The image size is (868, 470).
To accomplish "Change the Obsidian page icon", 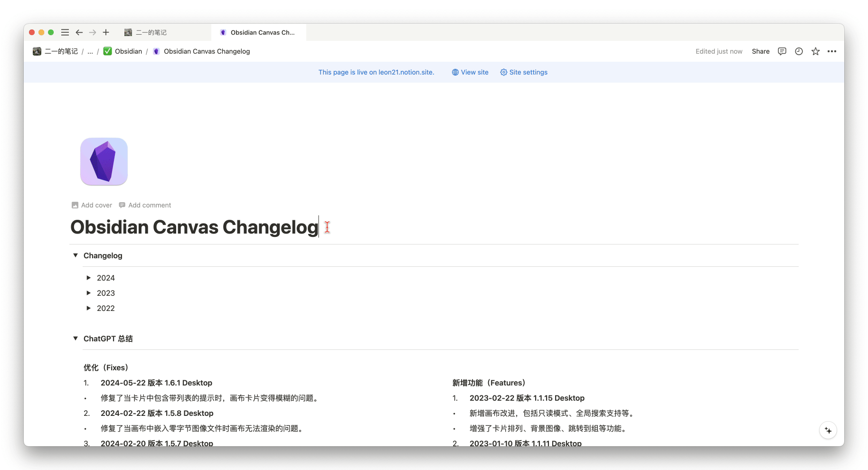I will pos(104,161).
